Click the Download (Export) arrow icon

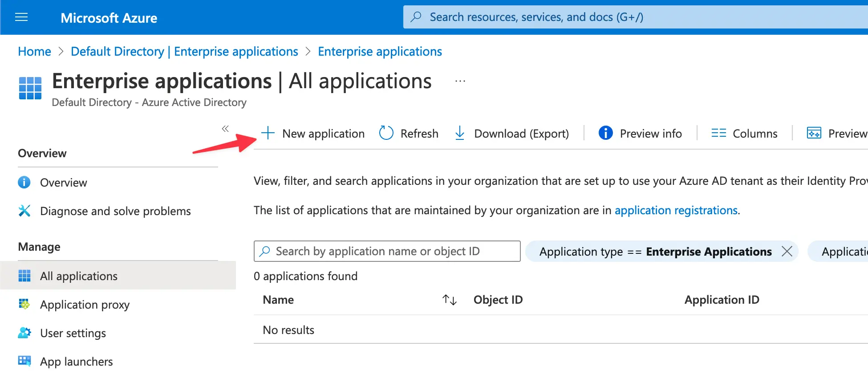(460, 133)
